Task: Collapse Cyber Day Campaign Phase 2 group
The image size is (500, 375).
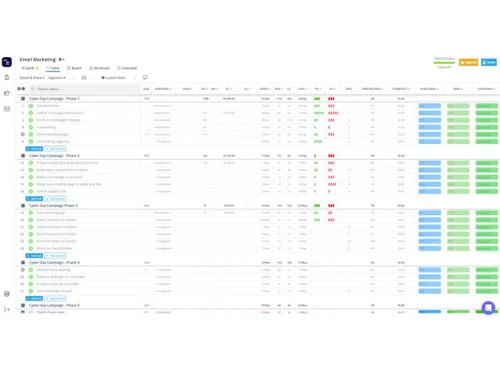Action: 23,156
